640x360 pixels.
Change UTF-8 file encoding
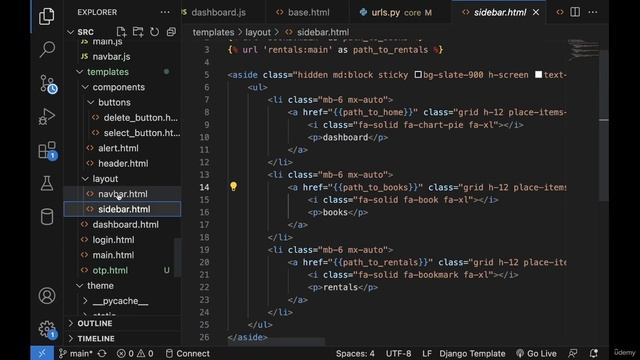(x=398, y=353)
